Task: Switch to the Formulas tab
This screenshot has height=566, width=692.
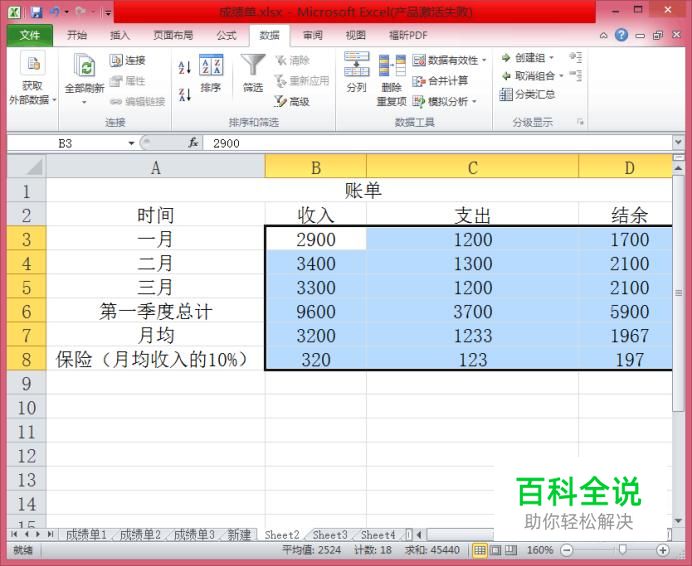Action: pyautogui.click(x=226, y=35)
